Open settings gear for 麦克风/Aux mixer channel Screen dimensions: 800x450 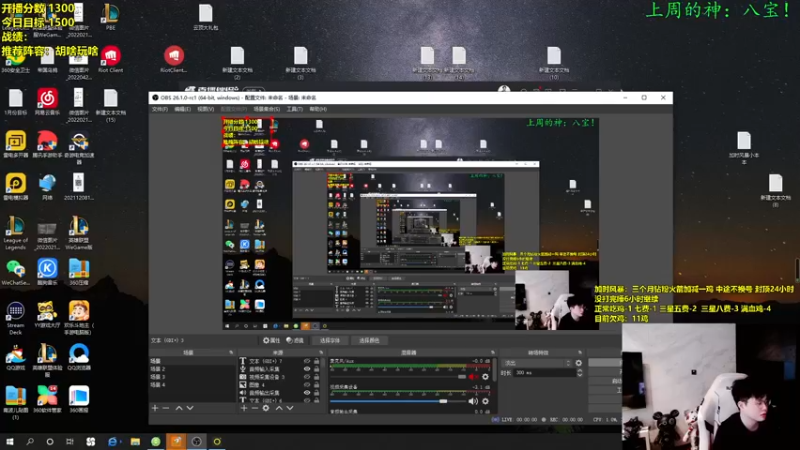(485, 377)
